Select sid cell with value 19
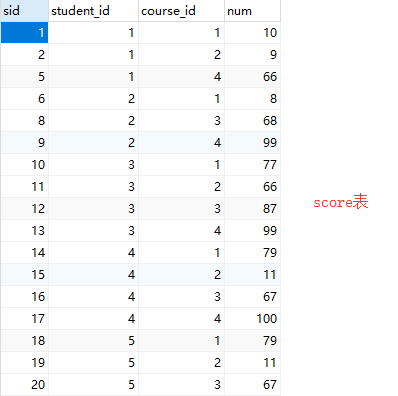The height and width of the screenshot is (396, 398). pos(24,363)
